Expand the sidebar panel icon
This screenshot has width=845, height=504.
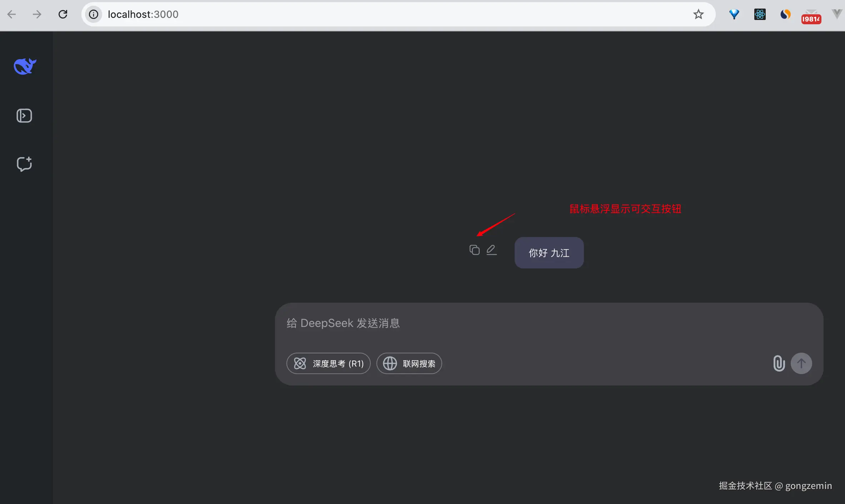pos(24,116)
